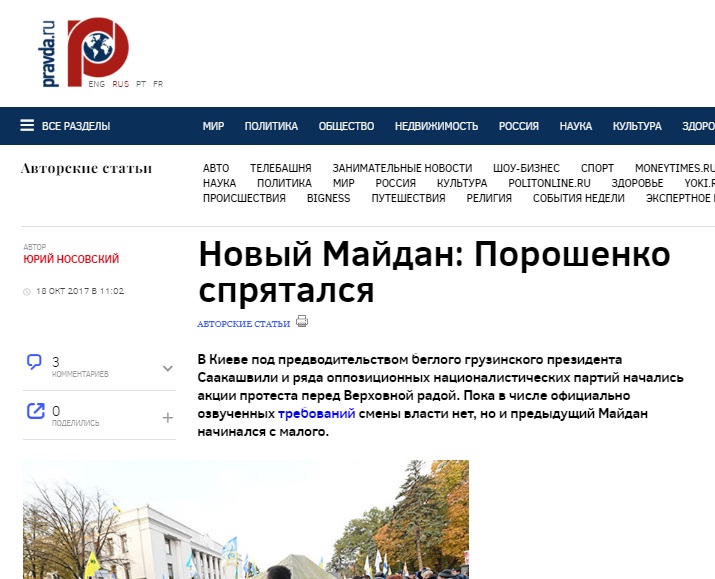The image size is (715, 579).
Task: Open РОССИЯ in the sub-navigation list
Action: [x=395, y=183]
